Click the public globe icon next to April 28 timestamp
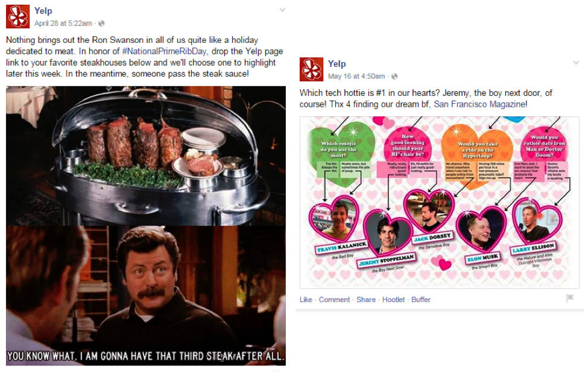Viewport: 588px width, 372px height. pos(101,24)
